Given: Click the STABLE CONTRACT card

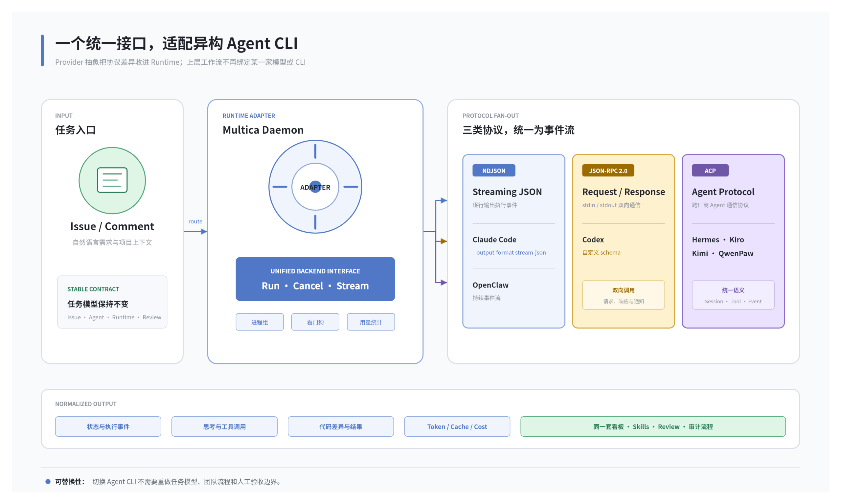Looking at the screenshot, I should click(x=112, y=302).
